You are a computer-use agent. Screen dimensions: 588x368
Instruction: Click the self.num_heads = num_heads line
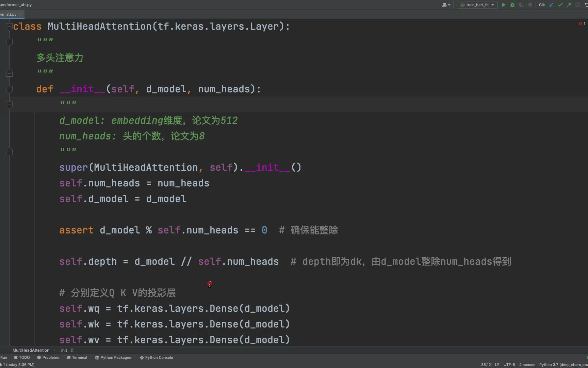134,183
